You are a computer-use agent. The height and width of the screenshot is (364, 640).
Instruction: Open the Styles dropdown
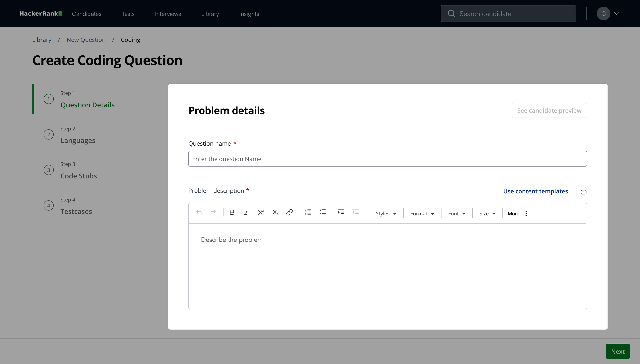[x=385, y=214]
